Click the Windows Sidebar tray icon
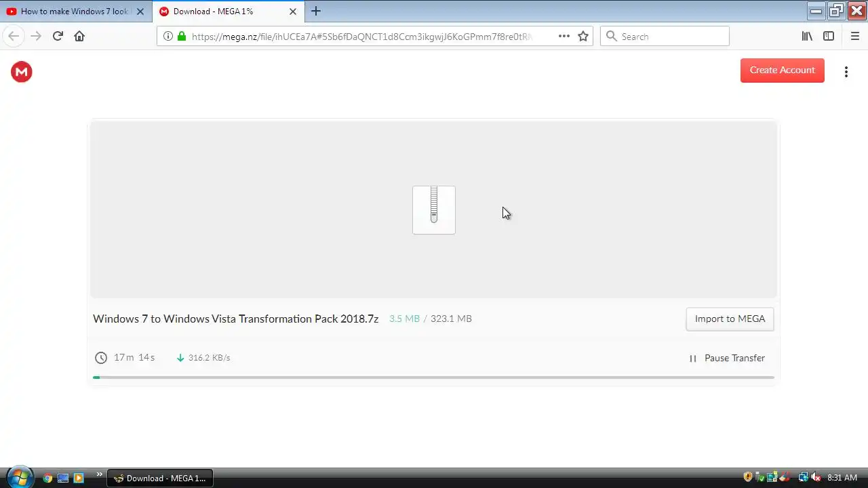This screenshot has height=488, width=868. (x=772, y=477)
